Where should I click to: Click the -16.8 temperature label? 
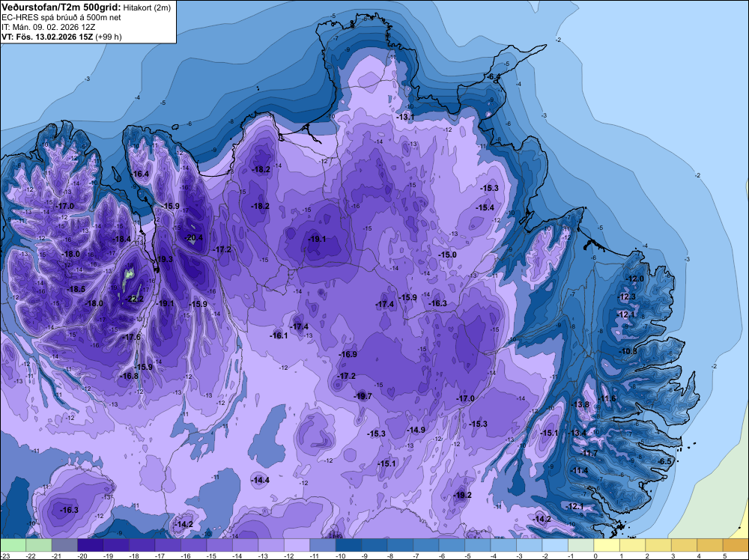[x=129, y=376]
